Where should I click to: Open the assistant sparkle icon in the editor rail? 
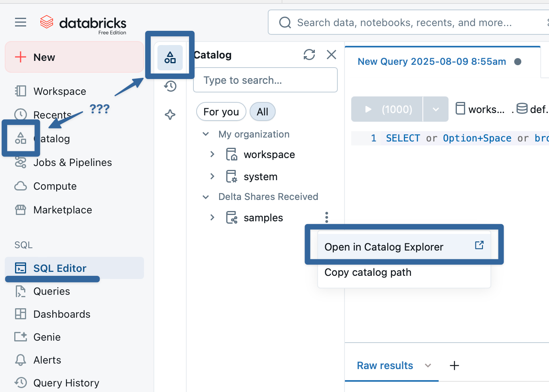pyautogui.click(x=170, y=115)
